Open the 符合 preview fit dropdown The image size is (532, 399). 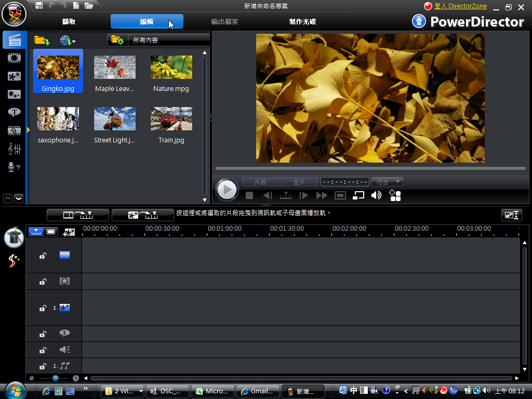click(387, 182)
